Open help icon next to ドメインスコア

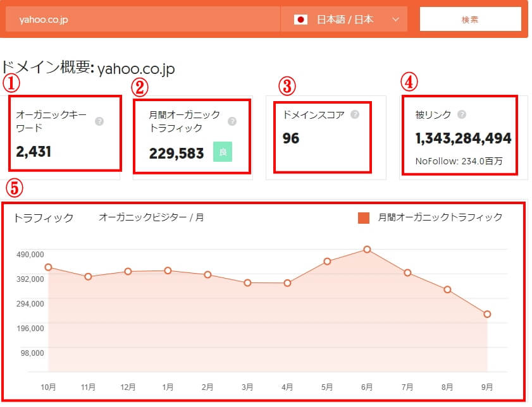[355, 114]
